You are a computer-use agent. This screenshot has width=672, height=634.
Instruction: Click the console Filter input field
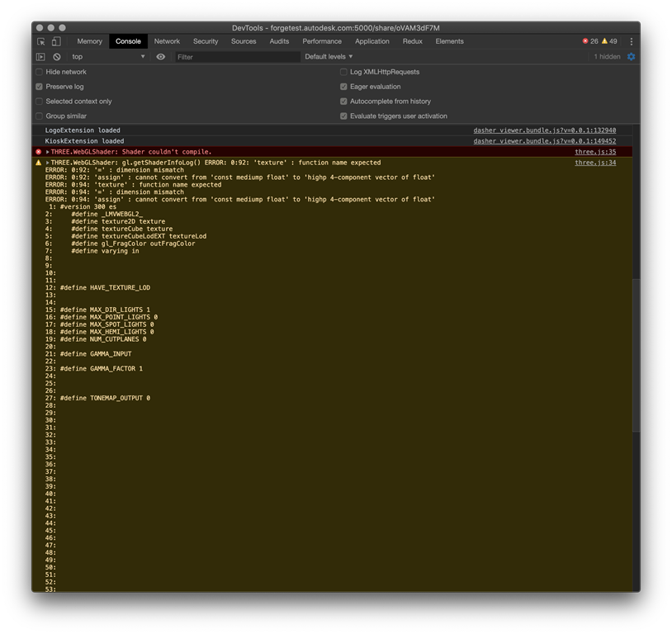tap(237, 57)
